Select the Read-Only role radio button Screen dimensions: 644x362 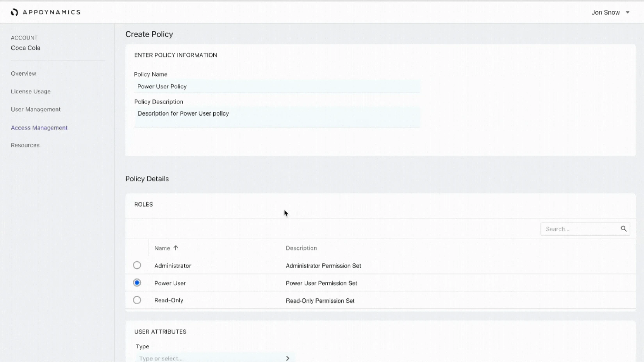(x=137, y=300)
